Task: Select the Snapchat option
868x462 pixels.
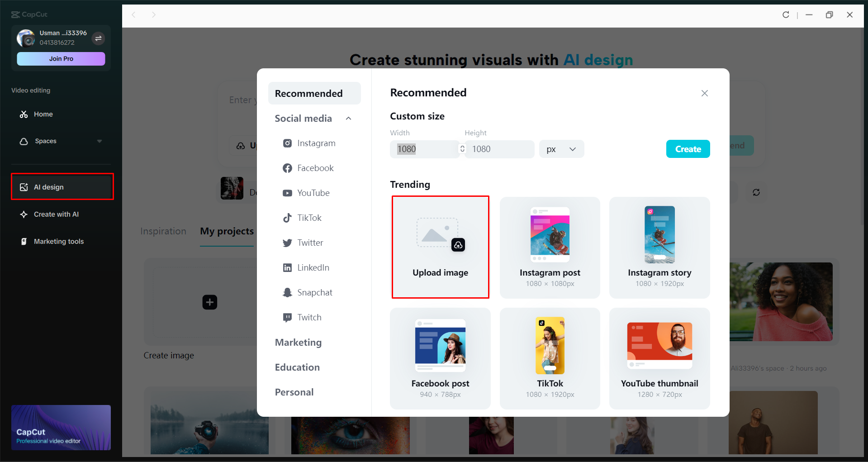Action: 315,292
